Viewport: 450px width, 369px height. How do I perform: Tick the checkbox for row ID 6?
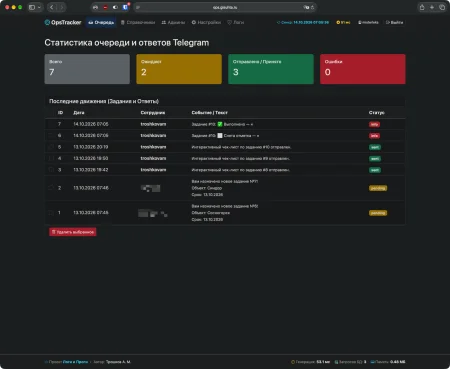tap(51, 135)
